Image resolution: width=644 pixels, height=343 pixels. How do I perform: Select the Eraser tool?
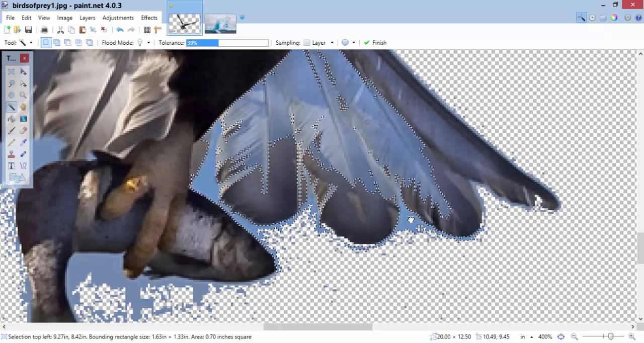point(23,131)
